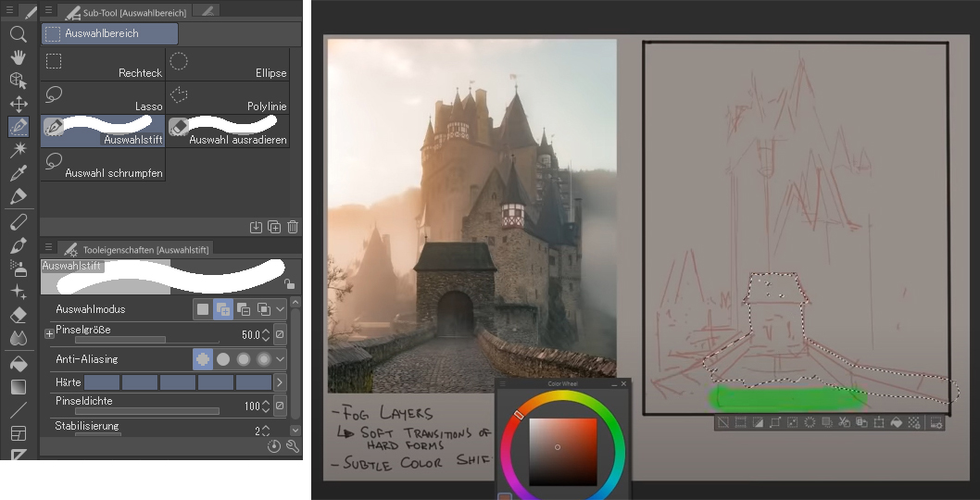Select the Hand pan tool
980x500 pixels.
coord(18,57)
